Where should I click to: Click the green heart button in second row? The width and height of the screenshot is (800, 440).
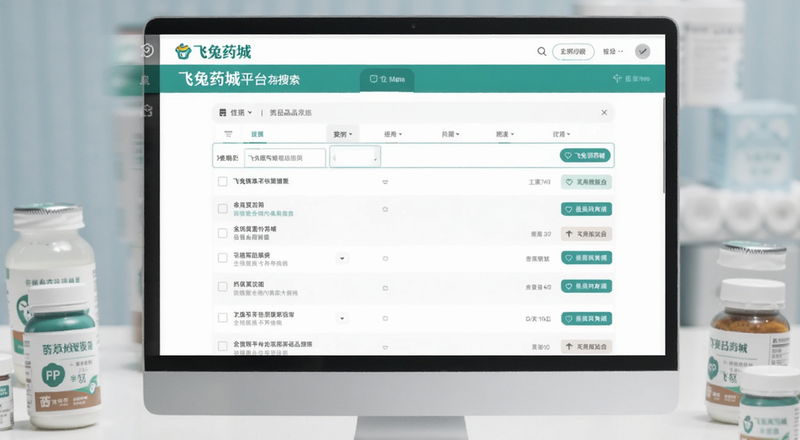(586, 209)
